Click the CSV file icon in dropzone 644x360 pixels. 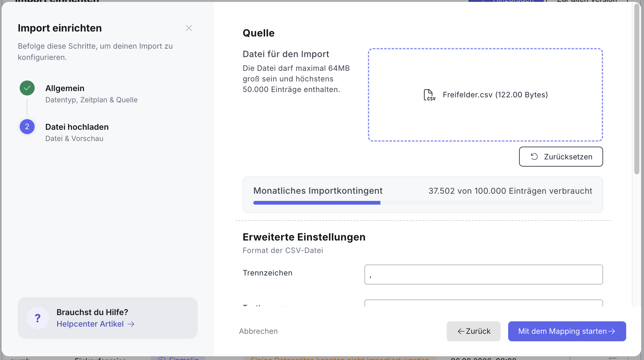point(429,95)
